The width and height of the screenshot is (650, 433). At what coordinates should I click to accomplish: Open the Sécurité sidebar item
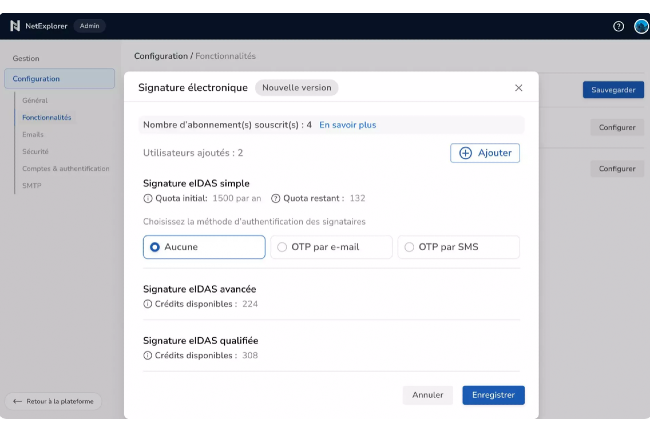(x=35, y=152)
